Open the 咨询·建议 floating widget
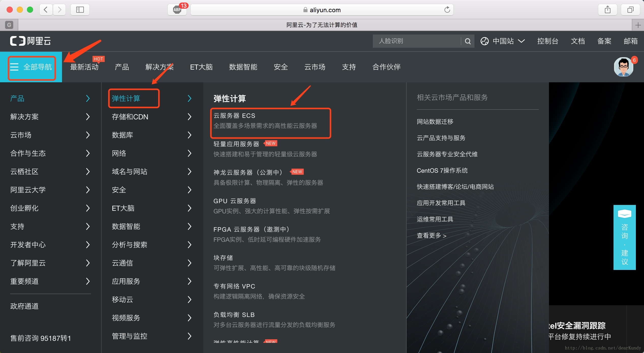This screenshot has width=644, height=353. [624, 237]
